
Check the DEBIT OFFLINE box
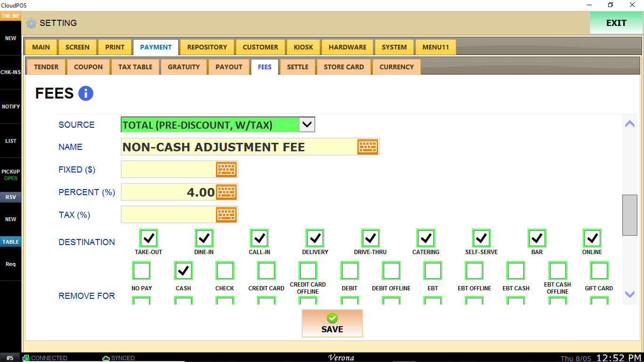(391, 271)
